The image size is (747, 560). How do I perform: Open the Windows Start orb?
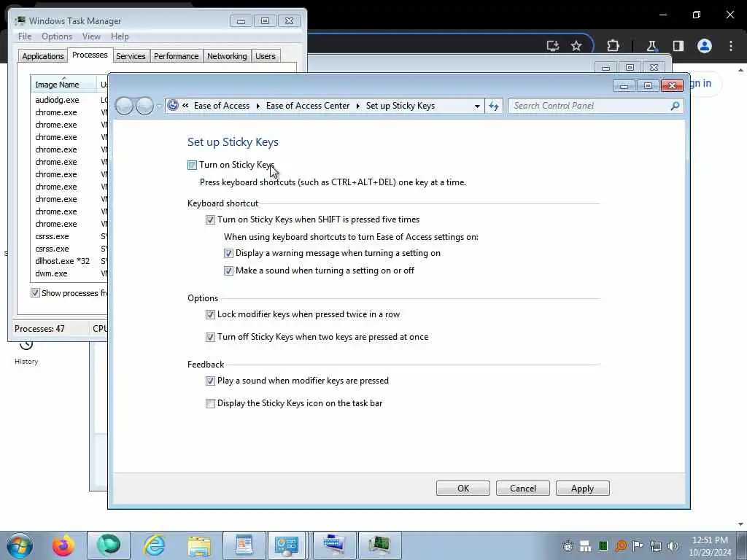tap(20, 545)
